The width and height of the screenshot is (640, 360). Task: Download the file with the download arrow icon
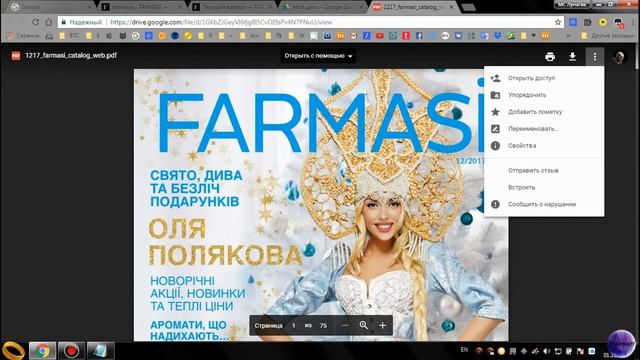[572, 56]
